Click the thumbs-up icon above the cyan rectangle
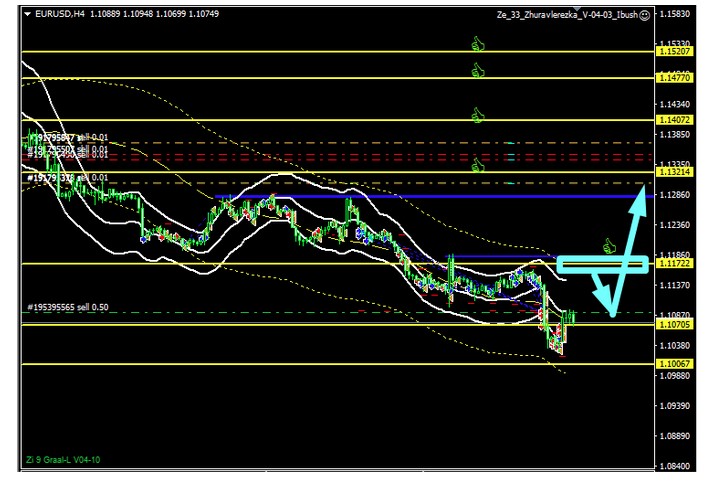Viewport: 710px width, 487px height. (x=609, y=244)
